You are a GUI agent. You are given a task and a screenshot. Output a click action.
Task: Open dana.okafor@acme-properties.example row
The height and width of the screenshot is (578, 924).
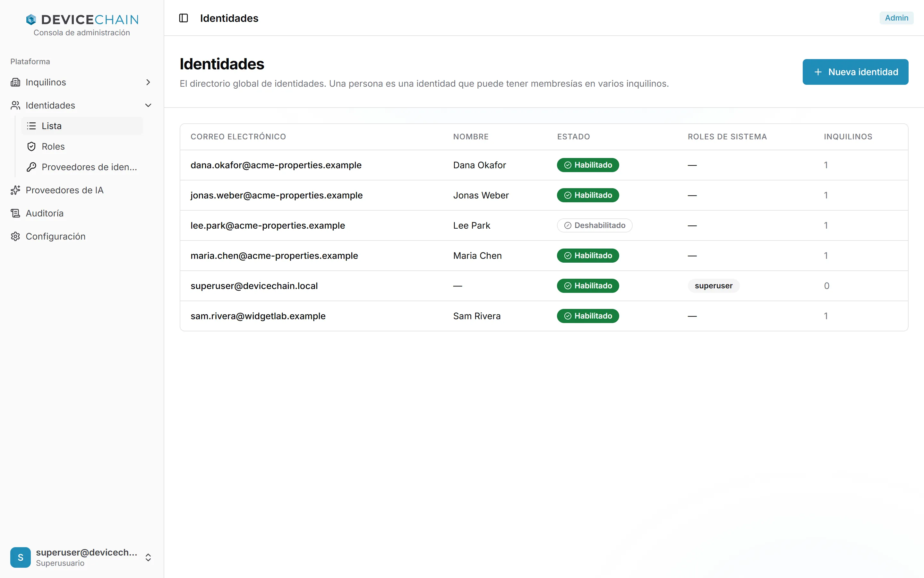[544, 165]
